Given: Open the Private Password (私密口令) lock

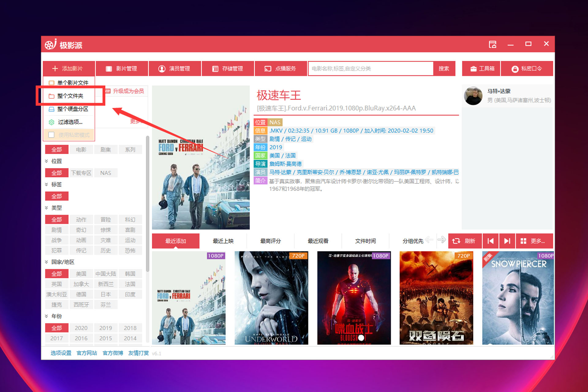Looking at the screenshot, I should click(x=527, y=69).
